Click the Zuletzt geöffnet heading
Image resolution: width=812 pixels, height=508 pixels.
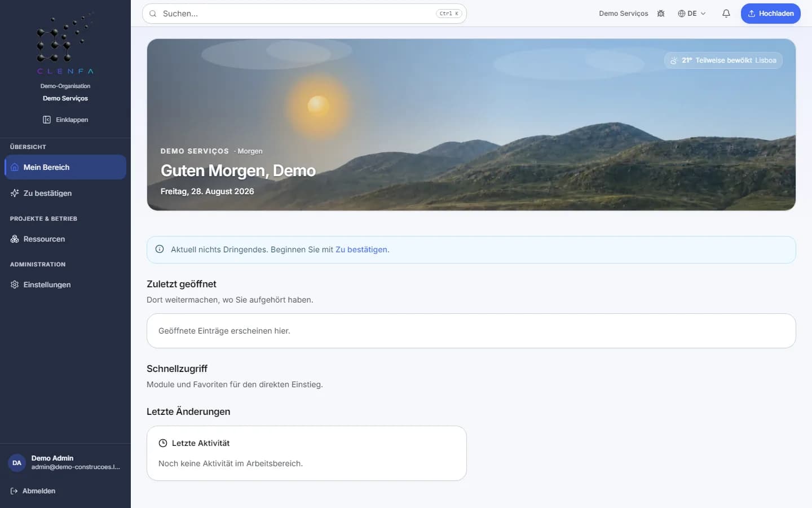182,284
